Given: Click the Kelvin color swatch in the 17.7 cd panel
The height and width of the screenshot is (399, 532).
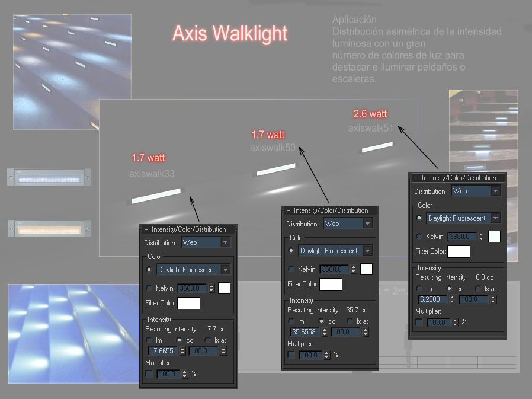Looking at the screenshot, I should click(x=224, y=288).
